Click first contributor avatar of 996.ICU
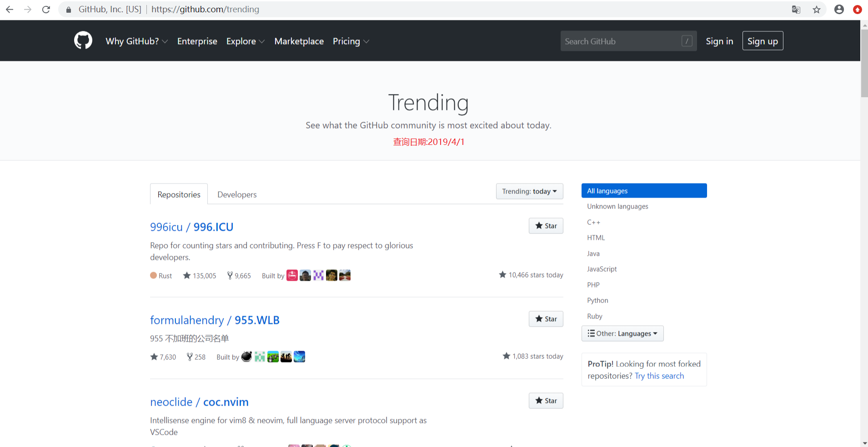 (292, 275)
